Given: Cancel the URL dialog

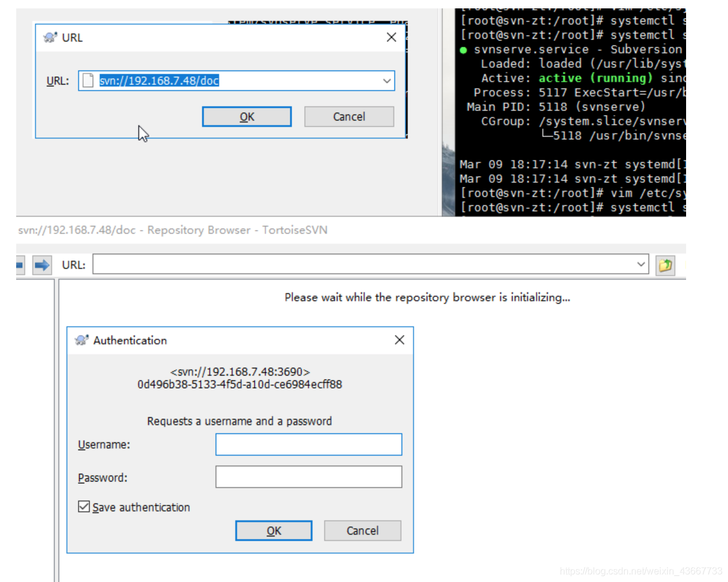Looking at the screenshot, I should point(349,117).
